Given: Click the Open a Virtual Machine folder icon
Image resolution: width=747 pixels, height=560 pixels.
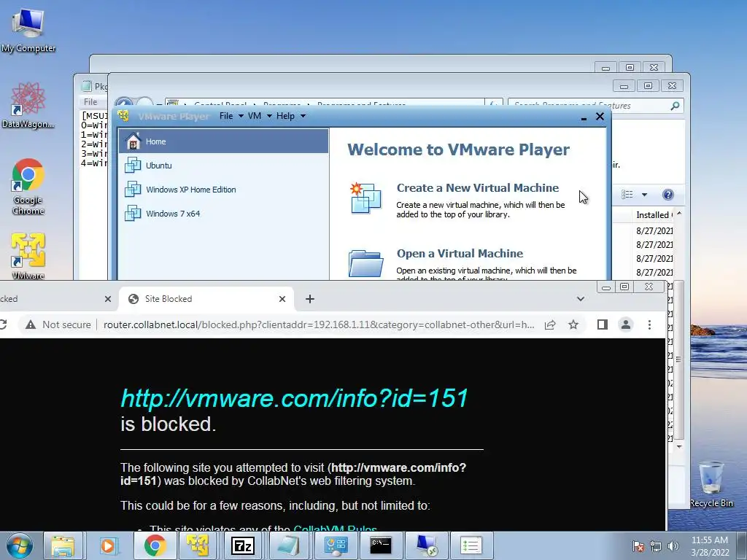Looking at the screenshot, I should point(365,262).
